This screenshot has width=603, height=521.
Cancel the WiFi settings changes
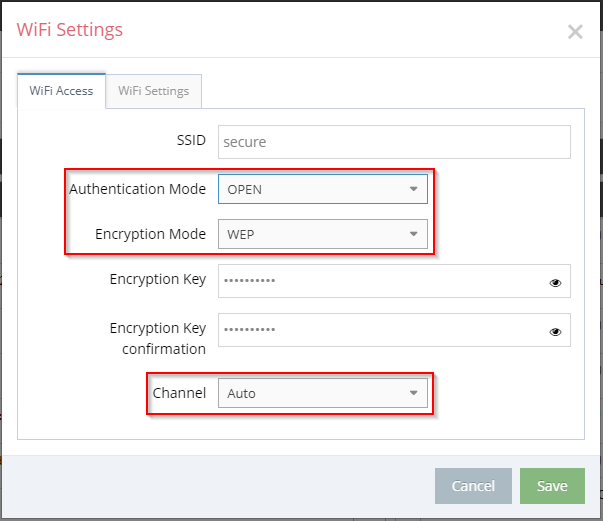coord(473,486)
